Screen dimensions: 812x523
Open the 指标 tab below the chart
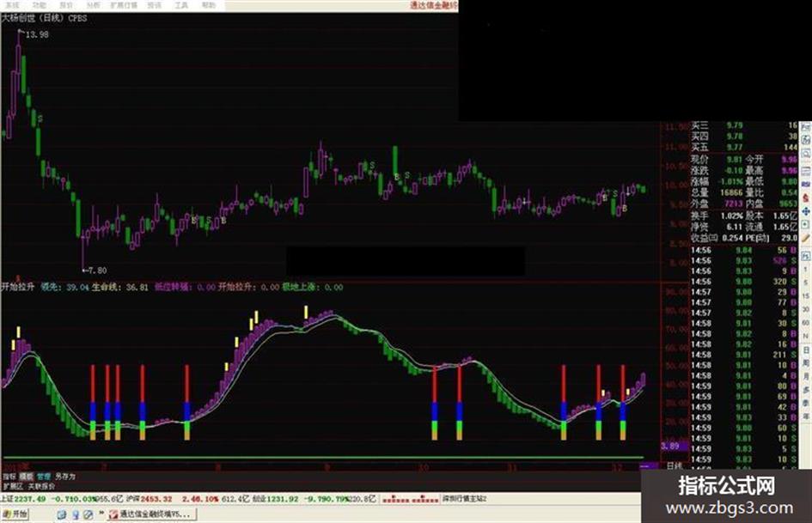click(9, 476)
